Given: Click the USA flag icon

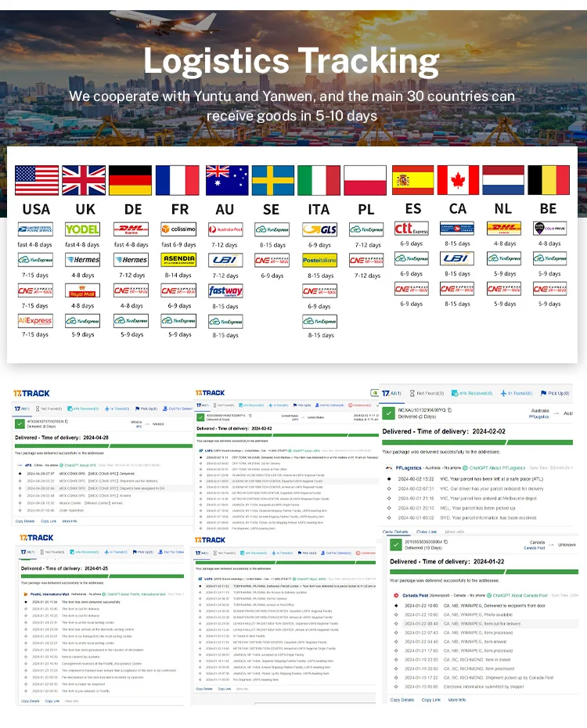Looking at the screenshot, I should pyautogui.click(x=37, y=180).
